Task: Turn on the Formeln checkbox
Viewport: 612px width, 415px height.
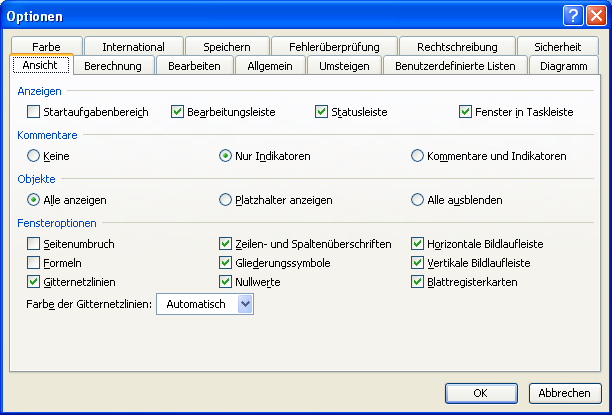Action: 34,263
